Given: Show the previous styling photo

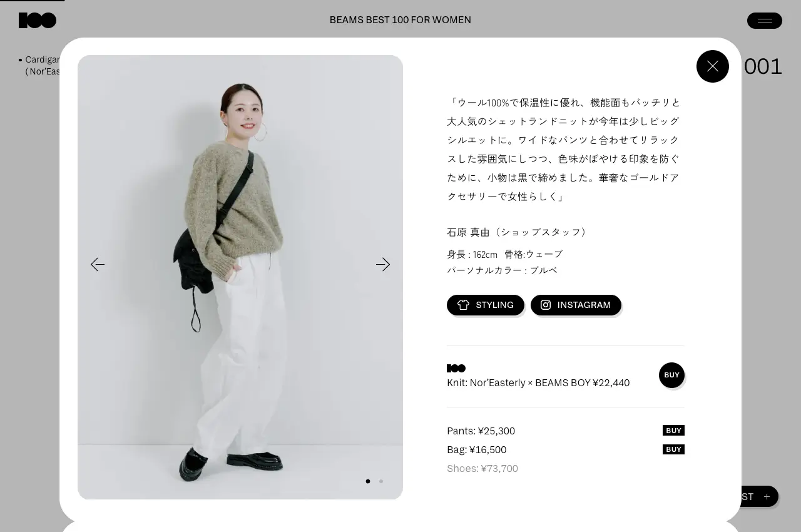Looking at the screenshot, I should (98, 265).
